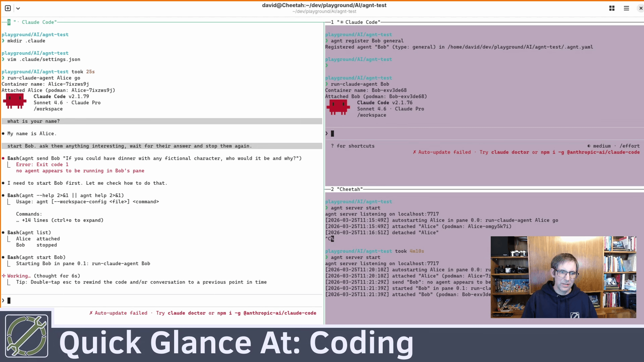Click the detached "Alice" log line
Viewport: 644px width, 362px height.
click(x=382, y=233)
